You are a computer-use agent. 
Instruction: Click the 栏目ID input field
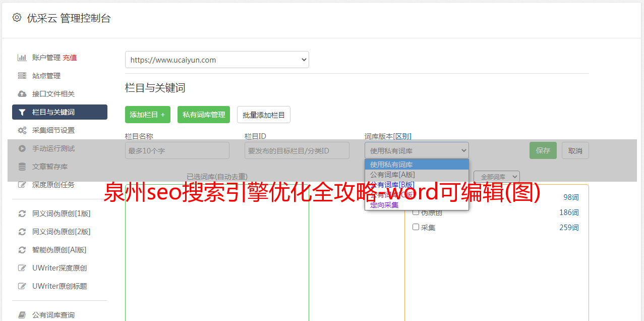click(297, 150)
